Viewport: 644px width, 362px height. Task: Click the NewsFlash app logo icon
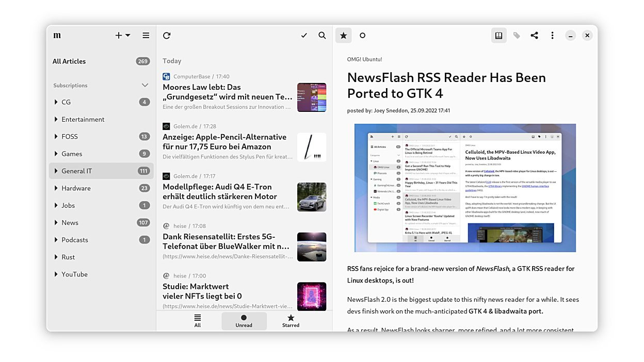pyautogui.click(x=57, y=36)
